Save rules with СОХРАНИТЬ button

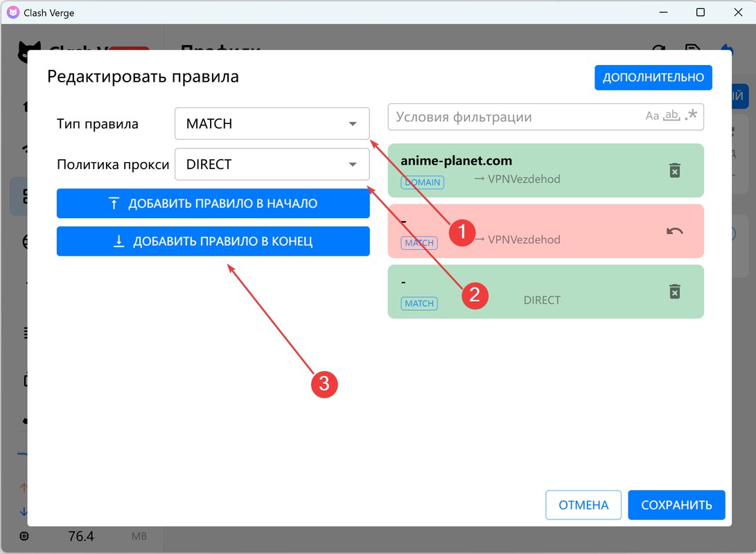[676, 505]
